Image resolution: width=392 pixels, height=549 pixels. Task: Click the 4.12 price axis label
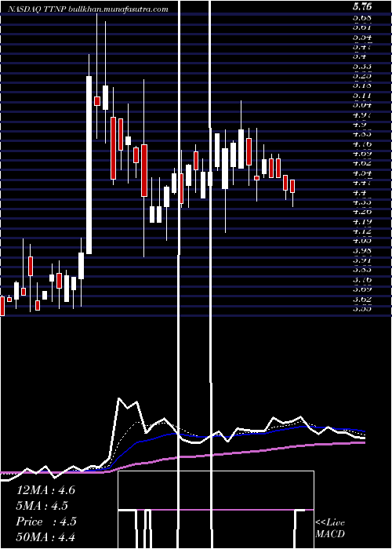point(362,231)
